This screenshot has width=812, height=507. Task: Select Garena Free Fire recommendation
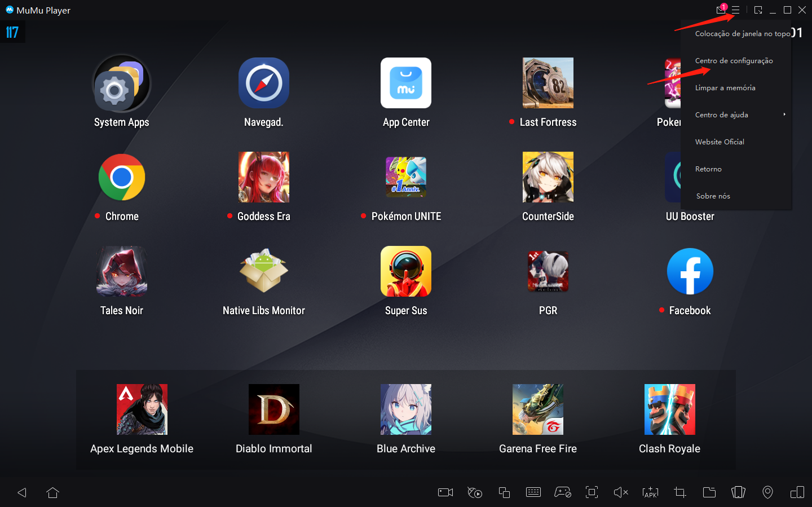coord(538,409)
